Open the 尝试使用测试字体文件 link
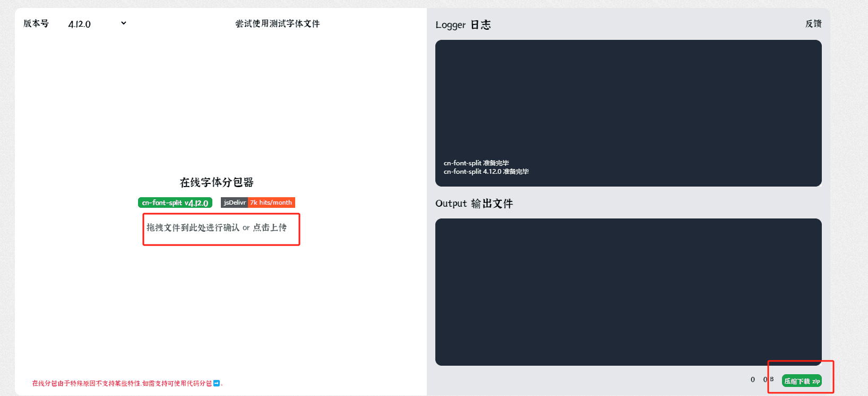 point(277,24)
